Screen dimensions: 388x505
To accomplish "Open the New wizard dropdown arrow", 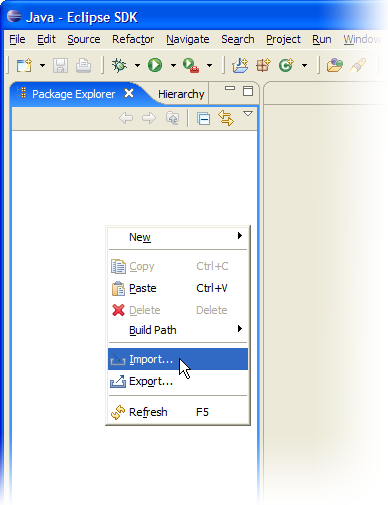I will [42, 65].
